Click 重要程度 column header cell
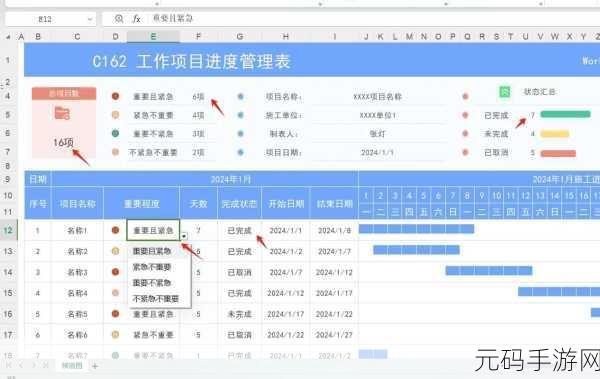This screenshot has width=600, height=379. 142,203
